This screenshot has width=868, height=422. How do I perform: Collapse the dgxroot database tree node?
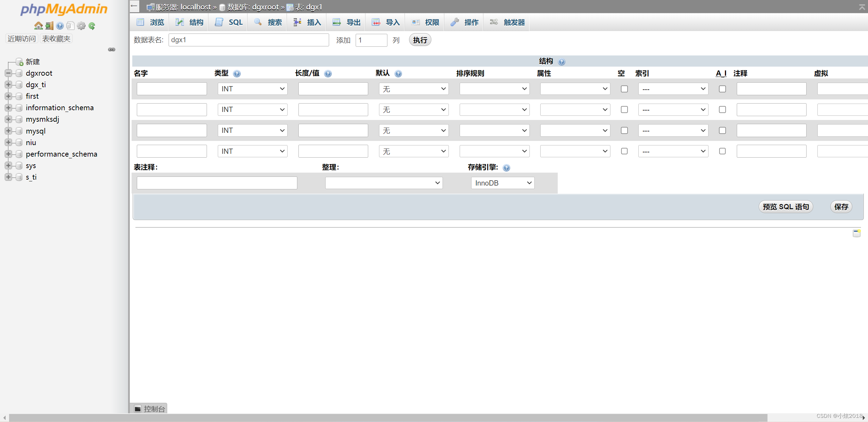[x=8, y=73]
